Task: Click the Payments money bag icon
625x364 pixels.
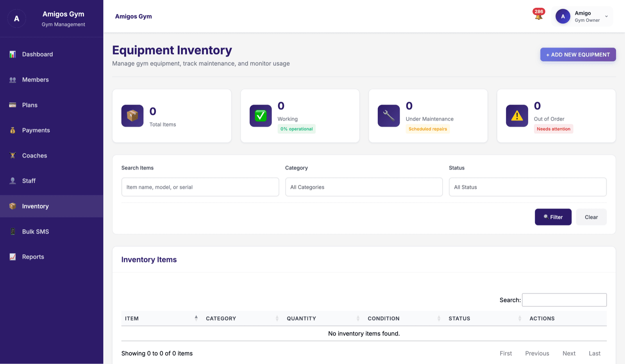Action: click(x=12, y=130)
